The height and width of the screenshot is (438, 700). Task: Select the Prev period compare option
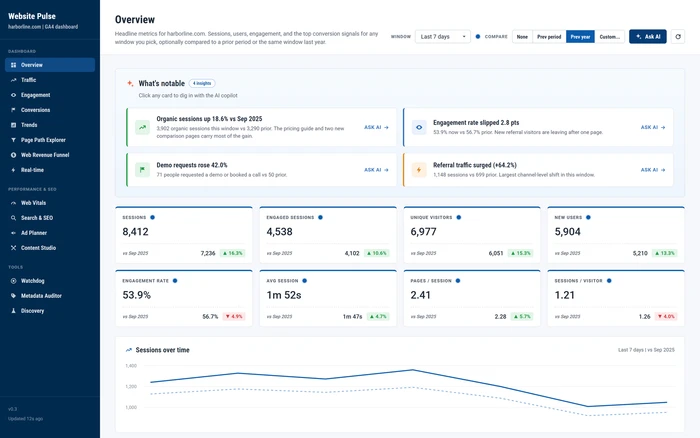549,37
